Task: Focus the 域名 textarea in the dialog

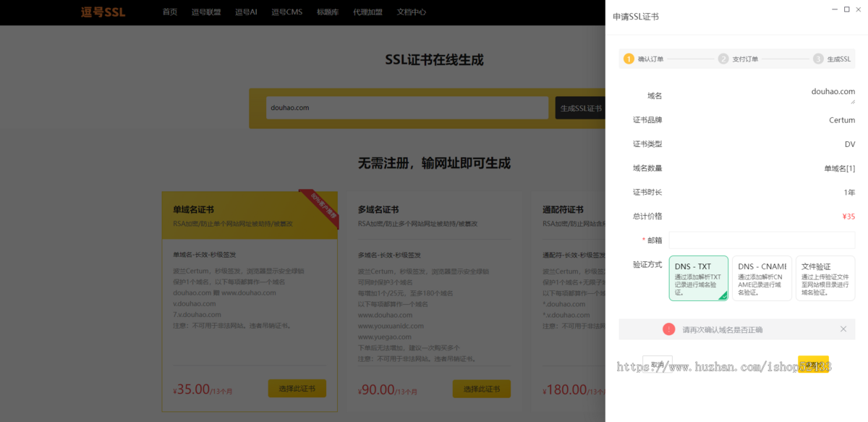Action: point(762,96)
